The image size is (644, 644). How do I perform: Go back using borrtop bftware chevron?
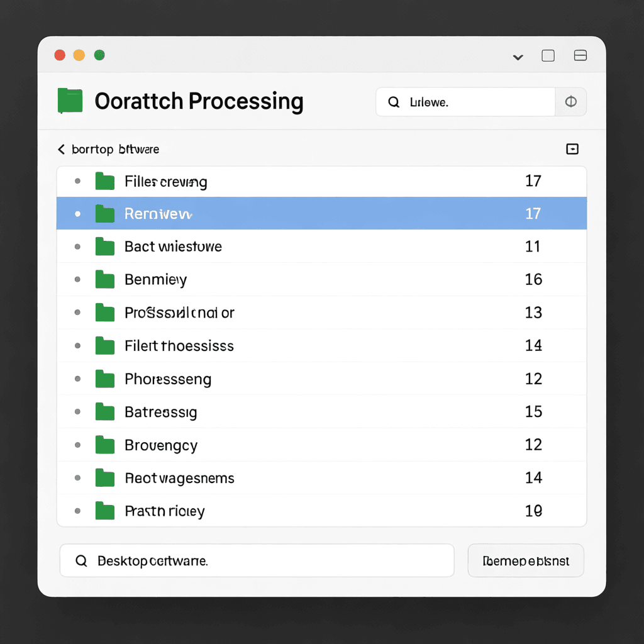coord(61,149)
